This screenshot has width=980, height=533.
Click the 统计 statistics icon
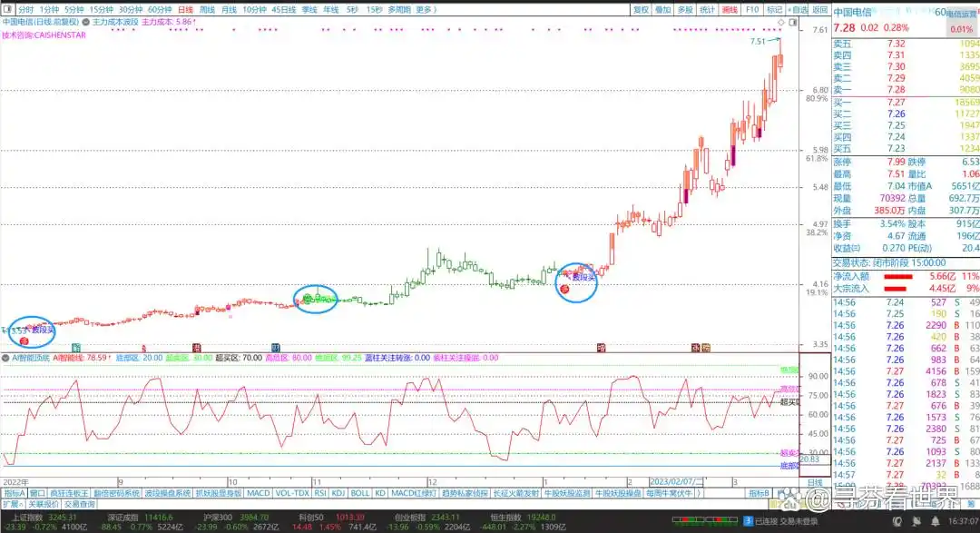[x=707, y=8]
